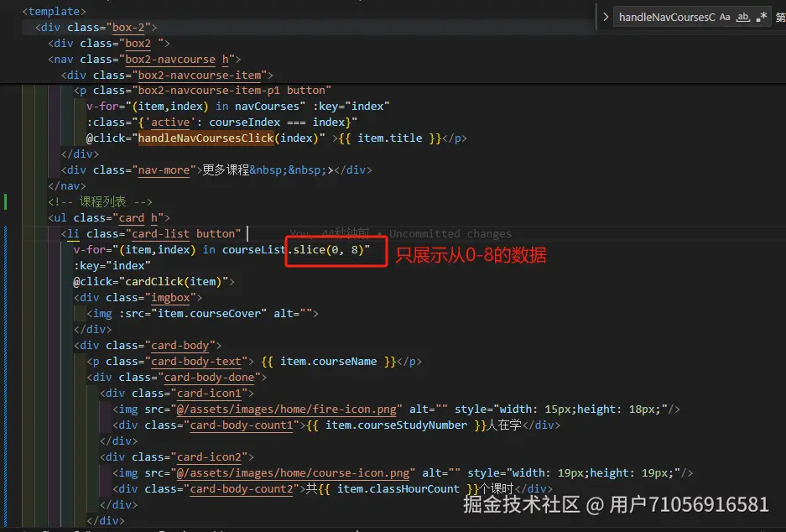
Task: Click the :key="index" line under li
Action: [112, 266]
